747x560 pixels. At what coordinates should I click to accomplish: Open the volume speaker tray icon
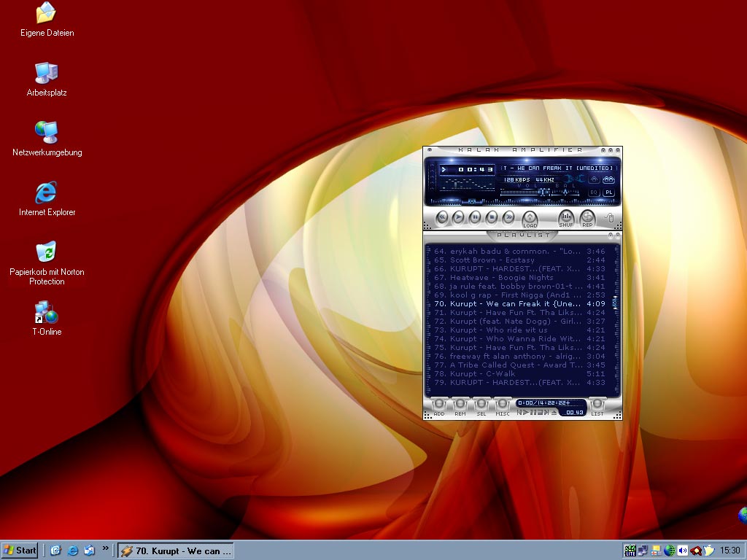(683, 551)
